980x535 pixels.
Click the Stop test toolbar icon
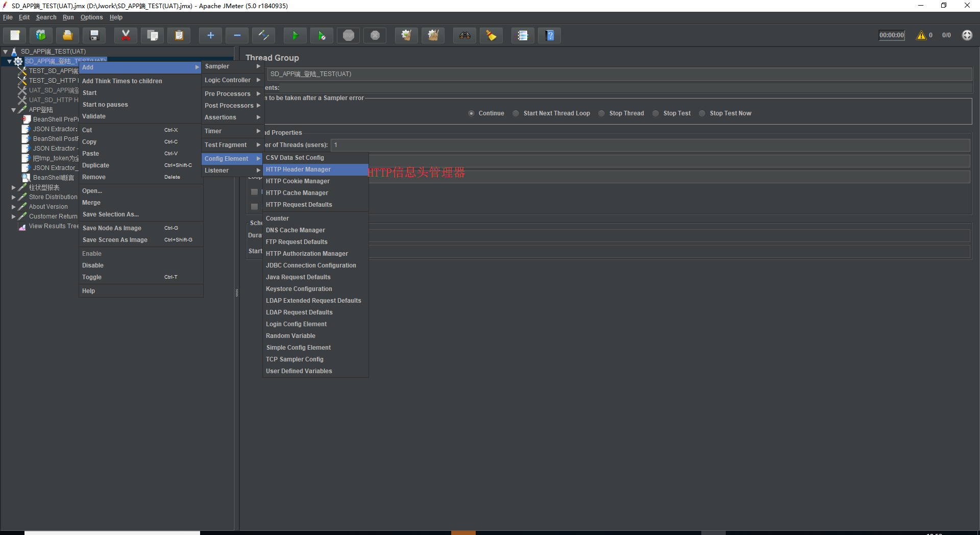click(x=348, y=35)
